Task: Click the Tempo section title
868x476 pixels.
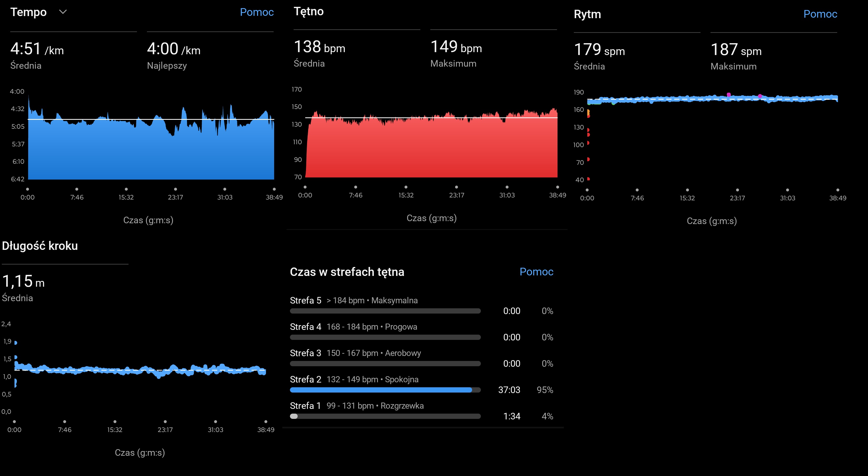Action: click(x=29, y=12)
